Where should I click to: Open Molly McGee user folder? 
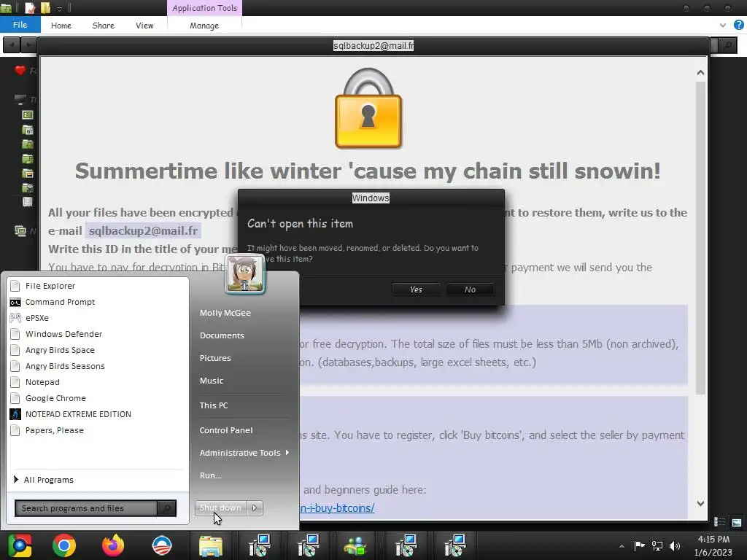point(225,313)
